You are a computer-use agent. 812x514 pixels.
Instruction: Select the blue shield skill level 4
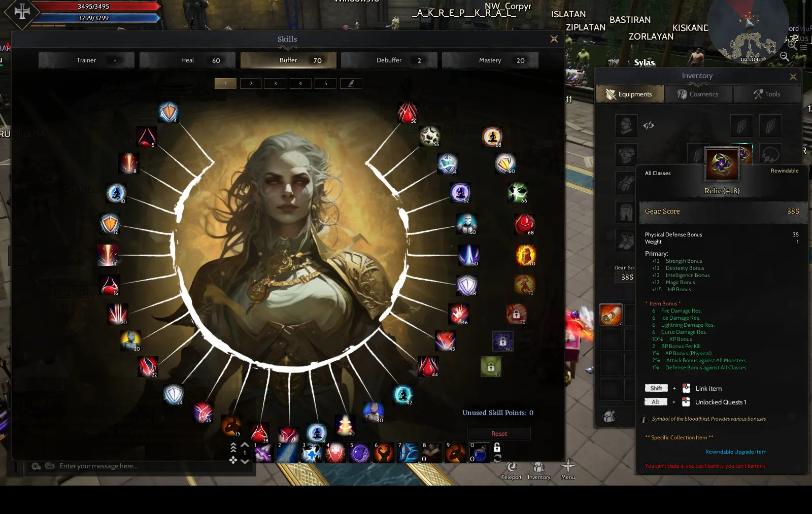coord(168,112)
